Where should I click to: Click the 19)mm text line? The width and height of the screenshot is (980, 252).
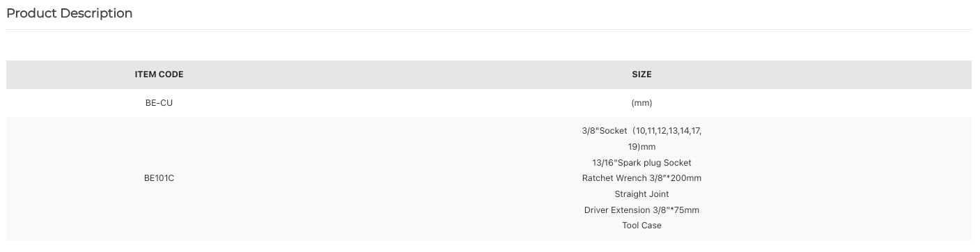pyautogui.click(x=641, y=147)
